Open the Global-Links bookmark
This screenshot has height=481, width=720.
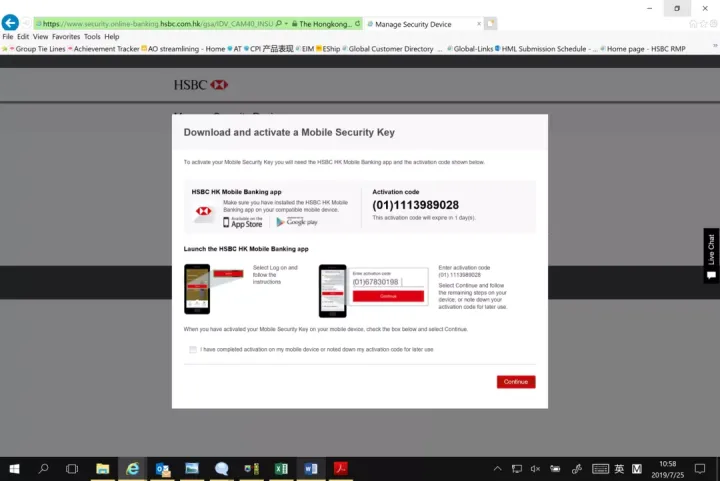coord(470,49)
